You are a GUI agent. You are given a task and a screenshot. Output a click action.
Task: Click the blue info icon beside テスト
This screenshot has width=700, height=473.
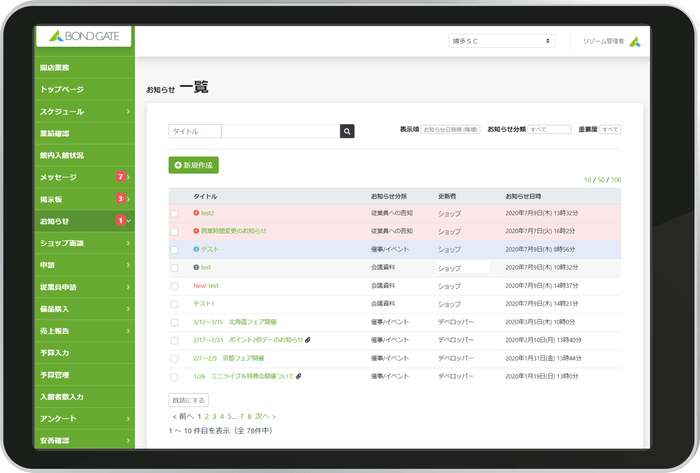(x=196, y=249)
